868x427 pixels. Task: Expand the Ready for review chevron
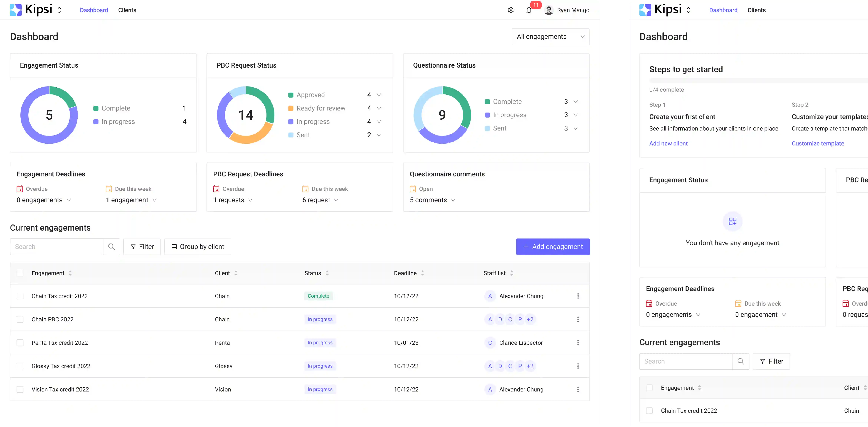pos(379,108)
